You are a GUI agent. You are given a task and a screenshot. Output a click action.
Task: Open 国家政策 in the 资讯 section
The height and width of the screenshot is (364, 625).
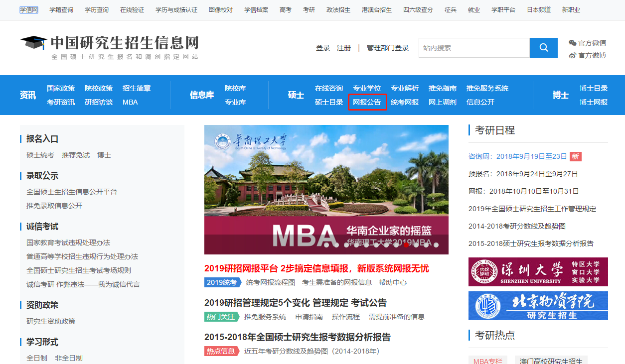click(x=61, y=88)
